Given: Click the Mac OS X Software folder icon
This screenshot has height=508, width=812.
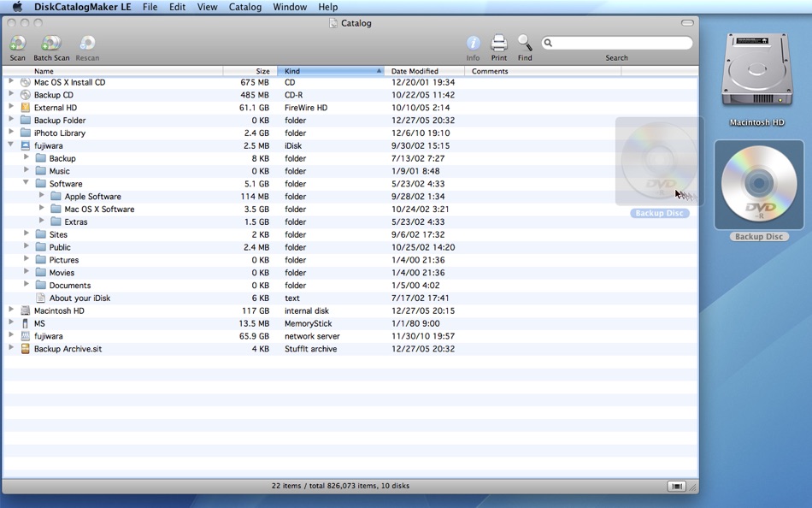Looking at the screenshot, I should 56,210.
